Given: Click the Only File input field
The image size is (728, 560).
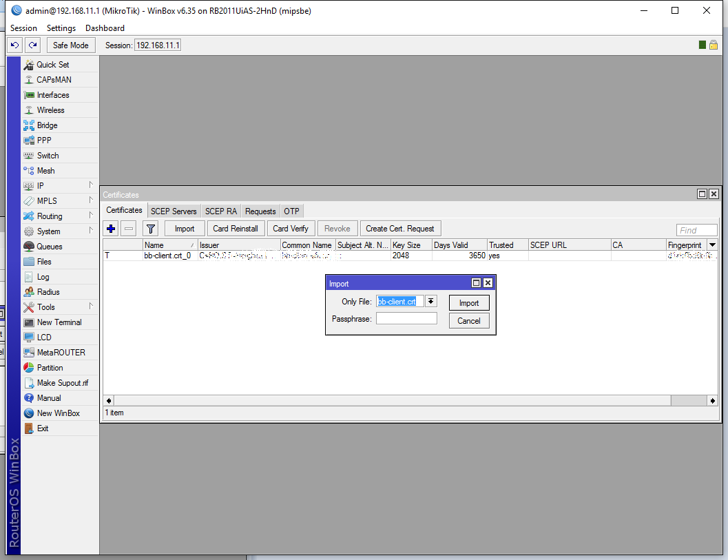Looking at the screenshot, I should (x=399, y=302).
